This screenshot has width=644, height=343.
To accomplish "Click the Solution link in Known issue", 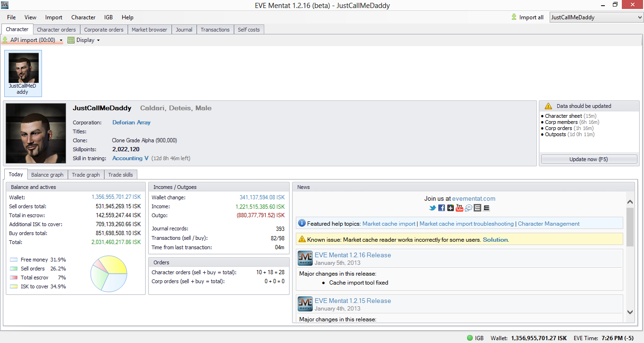I will coord(495,240).
